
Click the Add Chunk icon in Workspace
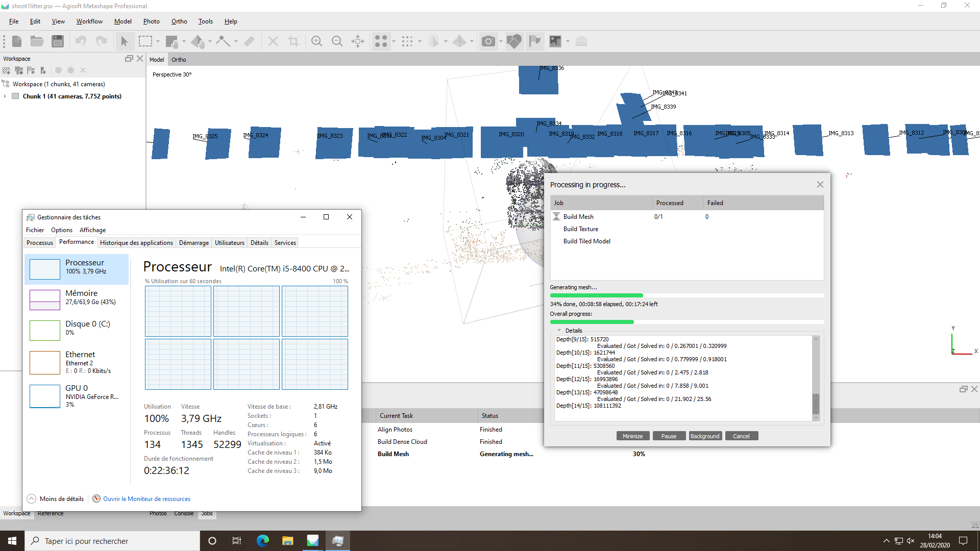coord(7,70)
